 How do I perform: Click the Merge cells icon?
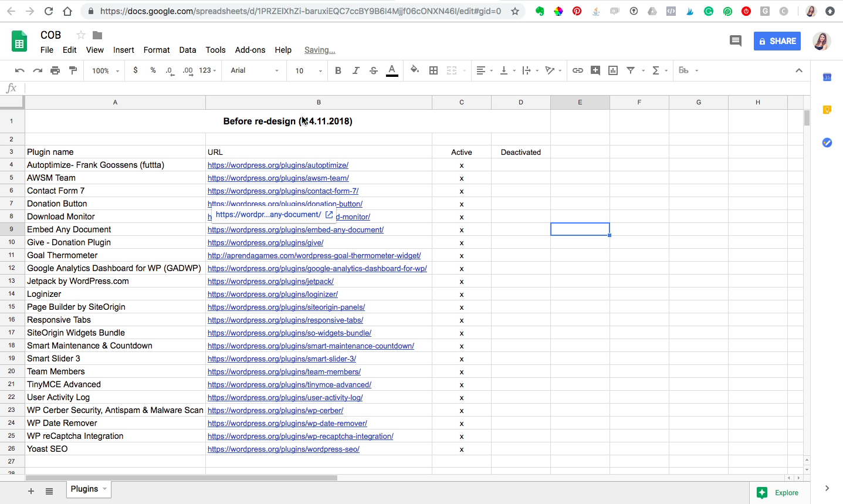point(452,70)
